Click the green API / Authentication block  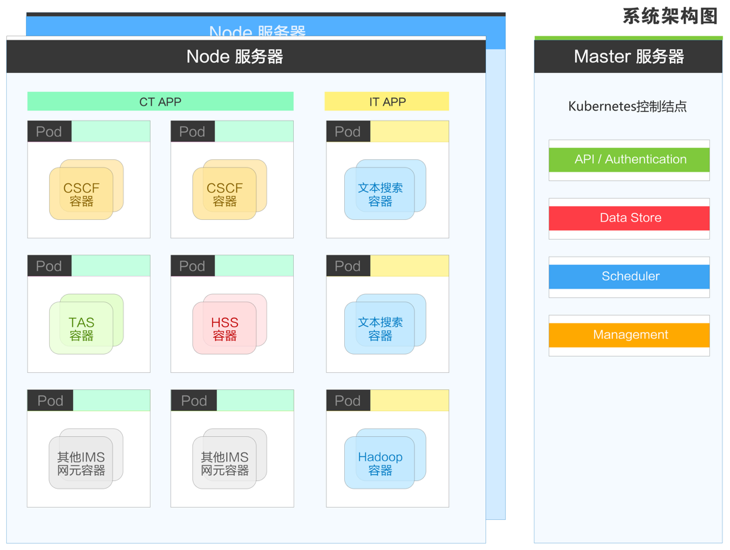point(629,160)
